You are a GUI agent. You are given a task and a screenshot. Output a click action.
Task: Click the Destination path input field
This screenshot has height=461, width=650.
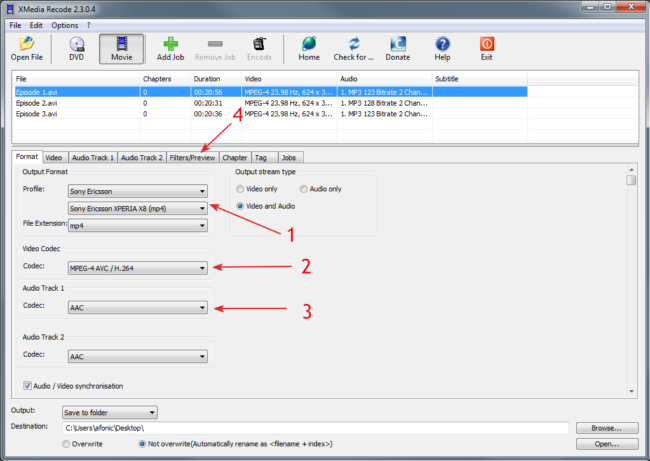(x=315, y=428)
